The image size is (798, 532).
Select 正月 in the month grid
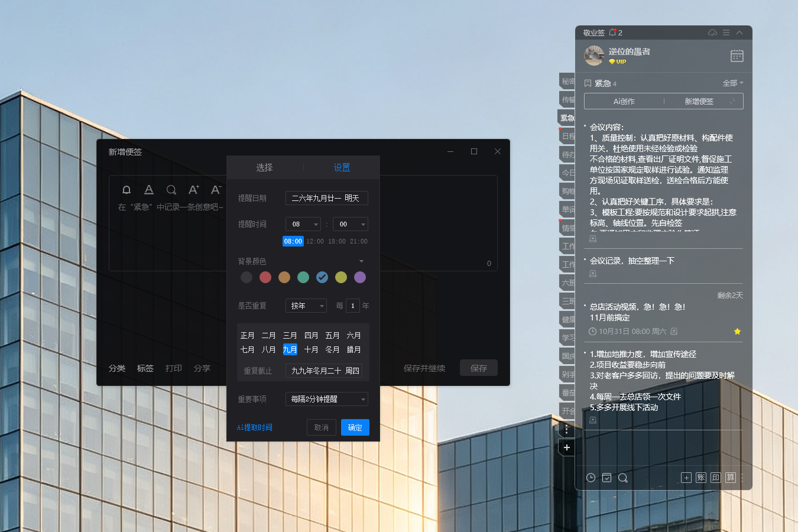[x=248, y=335]
